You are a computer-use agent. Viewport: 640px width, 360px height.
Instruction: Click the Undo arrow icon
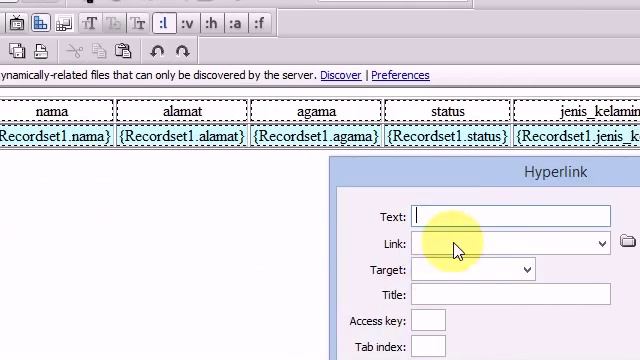coord(158,51)
